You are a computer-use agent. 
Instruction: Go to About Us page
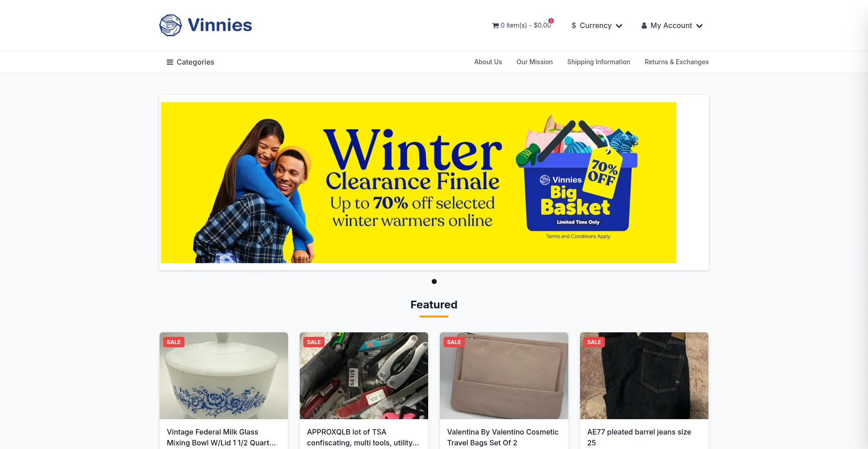(488, 62)
